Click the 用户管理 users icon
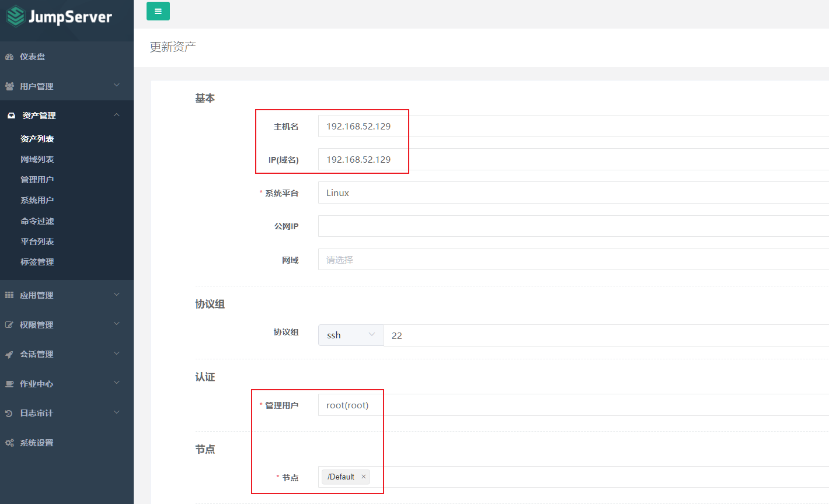Image resolution: width=829 pixels, height=504 pixels. pyautogui.click(x=9, y=86)
